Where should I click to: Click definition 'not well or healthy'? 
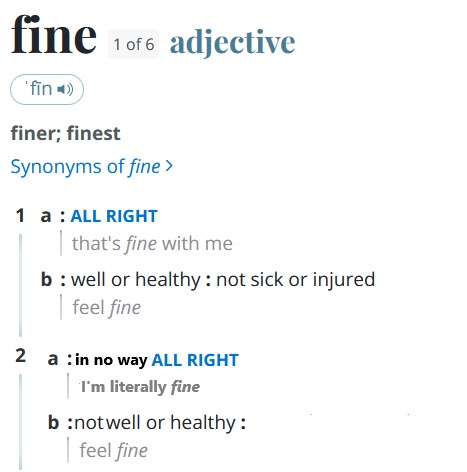pyautogui.click(x=155, y=423)
